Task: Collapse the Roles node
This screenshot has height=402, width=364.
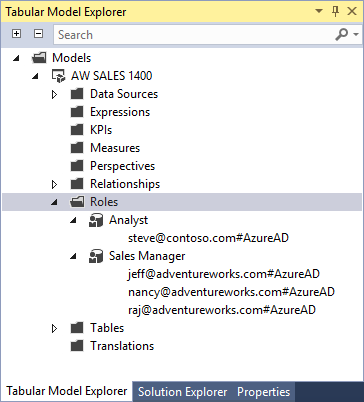Action: [54, 202]
